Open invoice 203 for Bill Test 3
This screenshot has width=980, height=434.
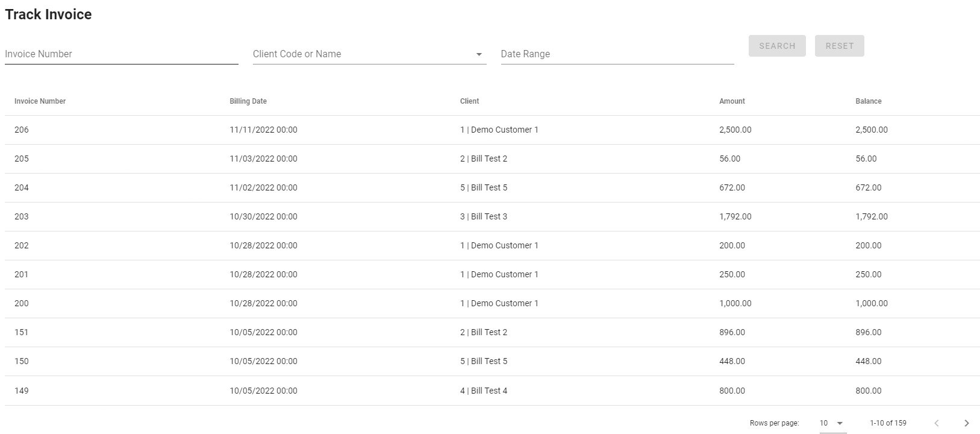(22, 216)
